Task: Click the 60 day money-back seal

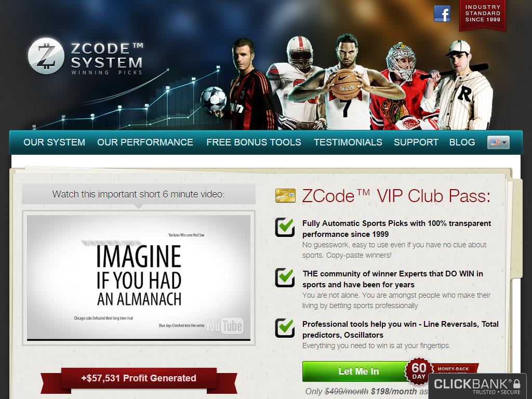Action: [x=419, y=371]
